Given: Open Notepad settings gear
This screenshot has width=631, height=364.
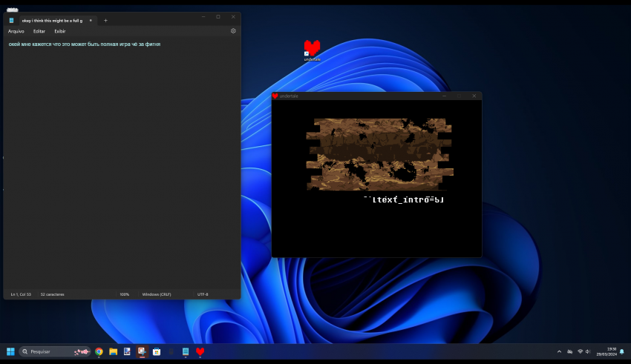Looking at the screenshot, I should pyautogui.click(x=233, y=31).
